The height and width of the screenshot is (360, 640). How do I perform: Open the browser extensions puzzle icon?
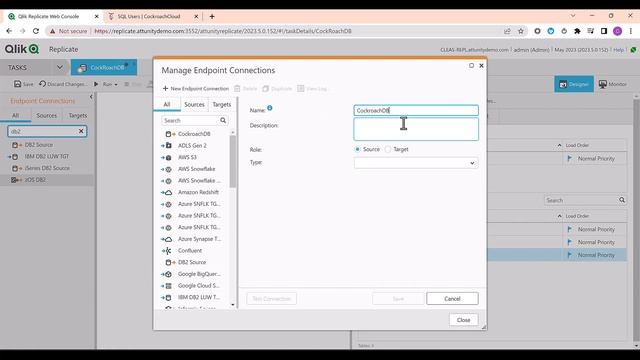577,31
